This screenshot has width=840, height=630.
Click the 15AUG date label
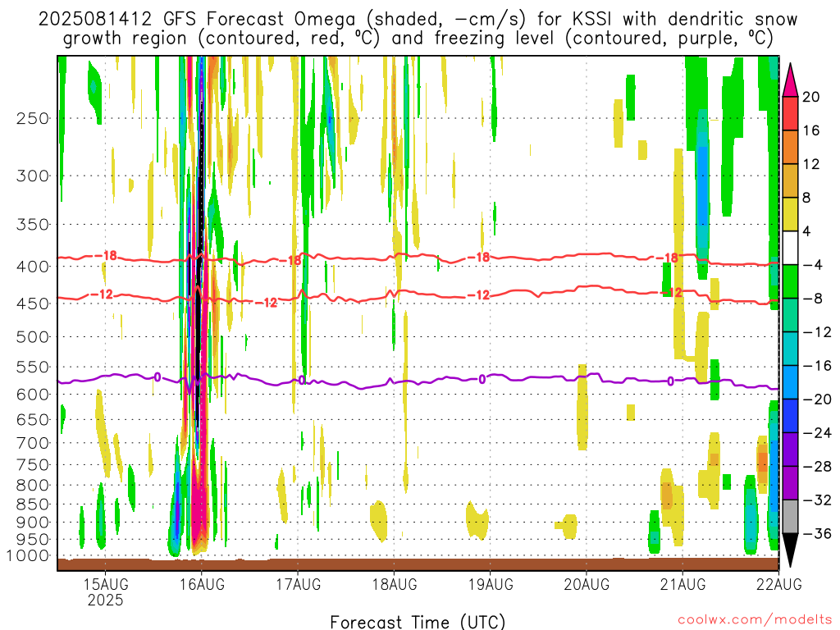tap(106, 584)
